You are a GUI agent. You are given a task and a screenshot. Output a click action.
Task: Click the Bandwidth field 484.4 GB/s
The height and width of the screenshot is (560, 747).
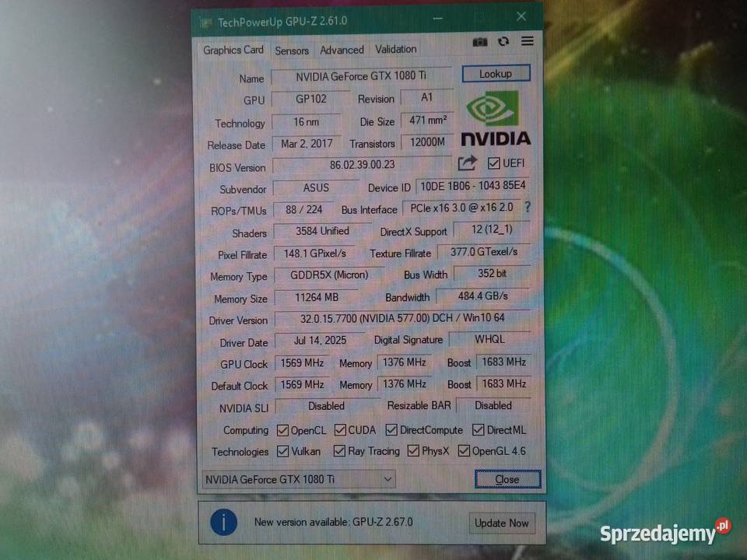[482, 296]
